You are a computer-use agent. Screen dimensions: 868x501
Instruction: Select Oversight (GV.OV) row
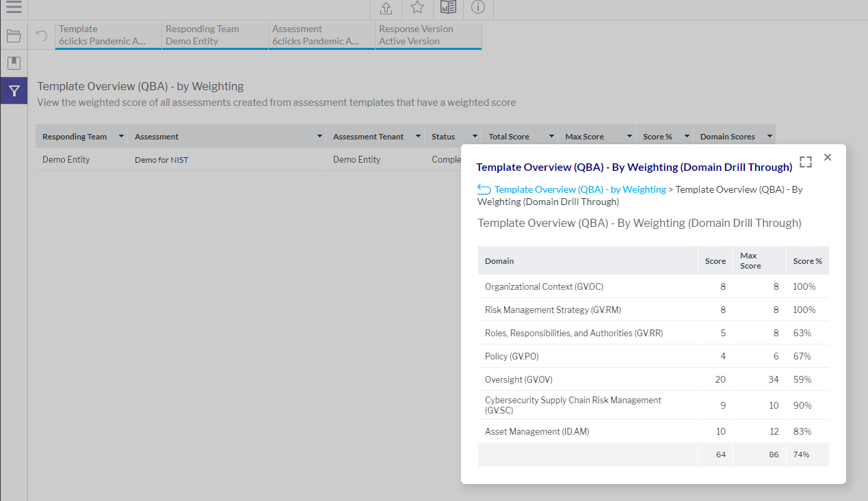point(653,379)
